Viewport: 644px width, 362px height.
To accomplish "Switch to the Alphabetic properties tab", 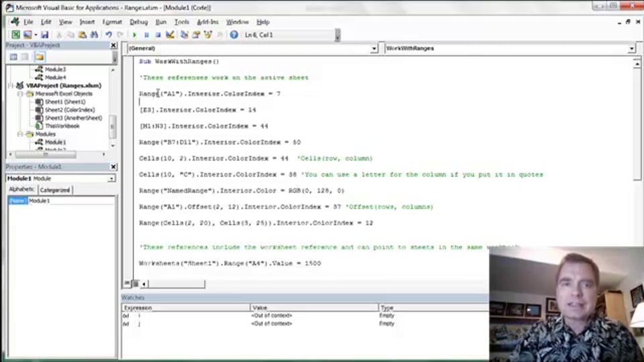I will pyautogui.click(x=21, y=189).
